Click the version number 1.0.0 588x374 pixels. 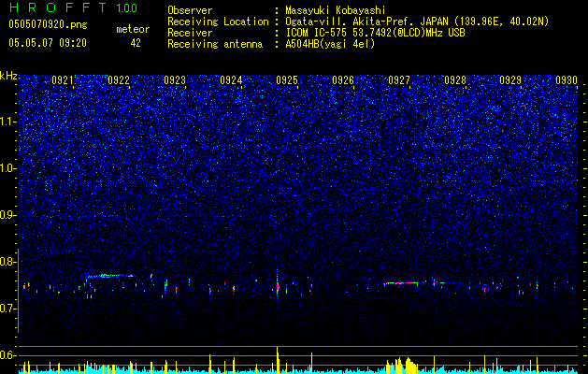click(x=126, y=8)
